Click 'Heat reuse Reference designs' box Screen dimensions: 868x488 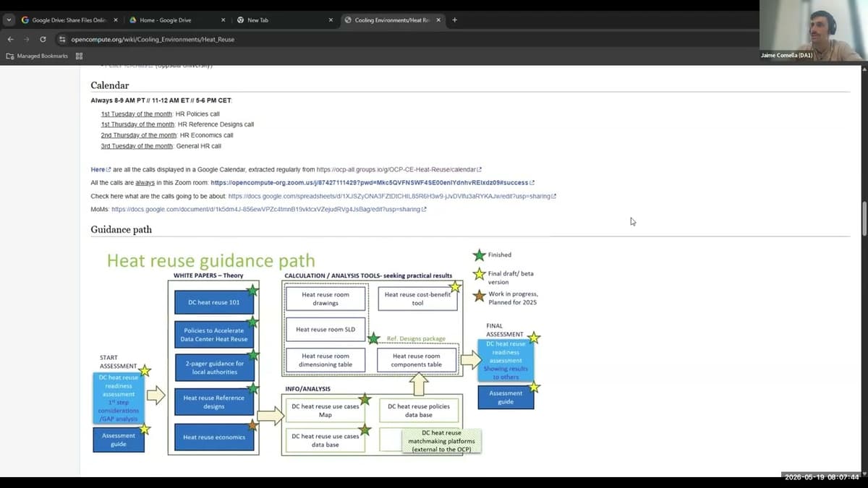coord(214,402)
